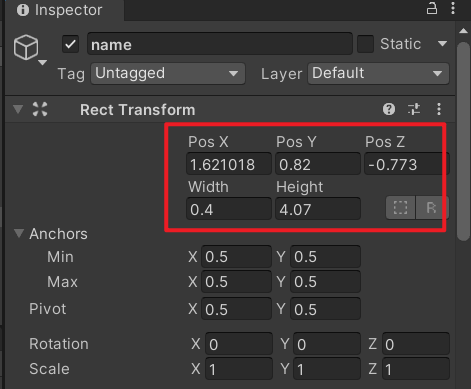Image resolution: width=471 pixels, height=389 pixels.
Task: Click the Pos Z value field
Action: click(x=407, y=164)
